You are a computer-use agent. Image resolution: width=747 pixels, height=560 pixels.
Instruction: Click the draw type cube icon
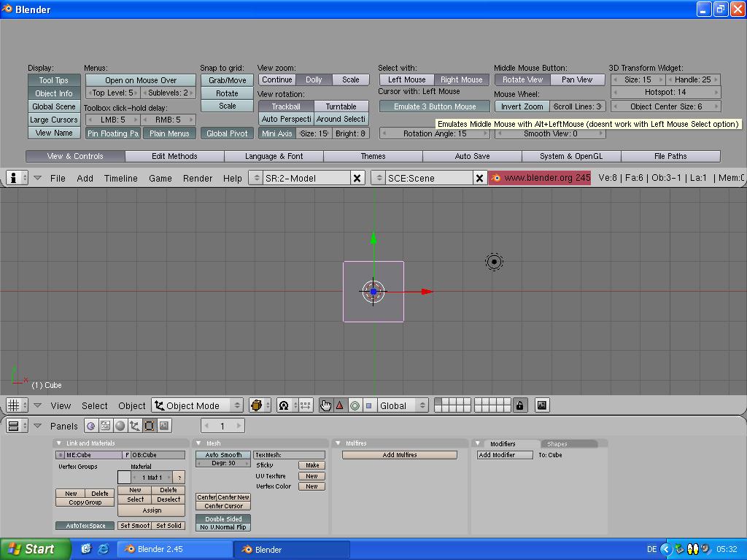pyautogui.click(x=256, y=405)
